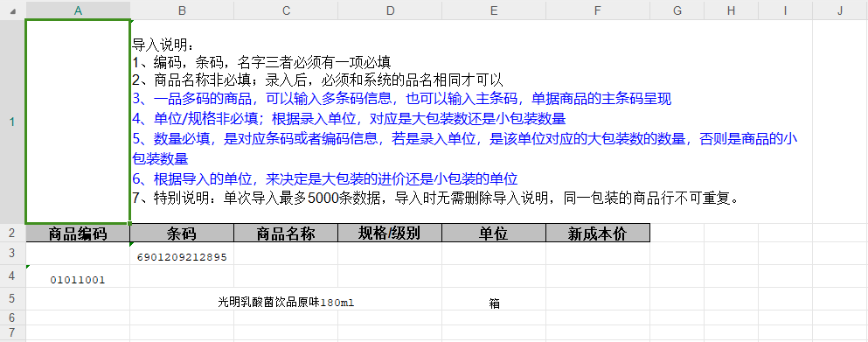Select column J header

tap(840, 10)
